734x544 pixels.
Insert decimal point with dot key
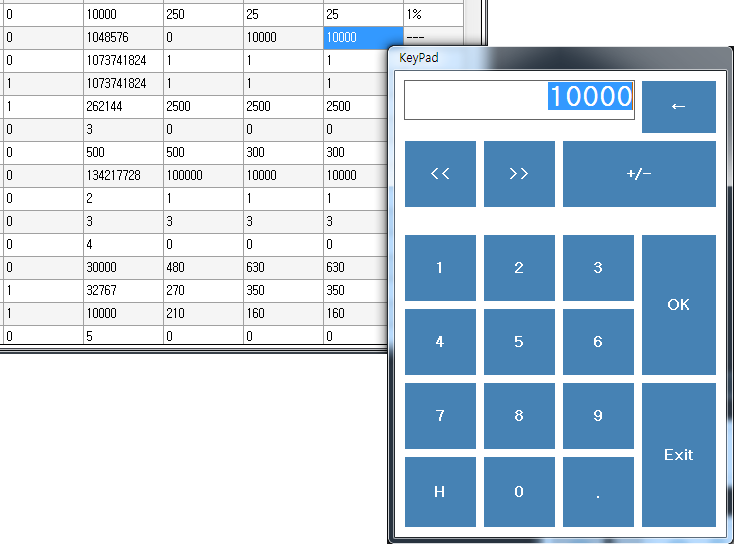click(598, 491)
